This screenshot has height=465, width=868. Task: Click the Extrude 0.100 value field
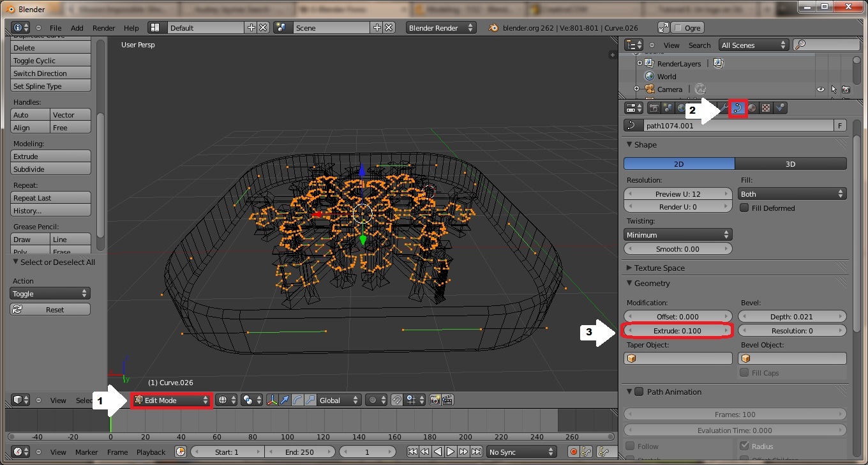[x=677, y=331]
